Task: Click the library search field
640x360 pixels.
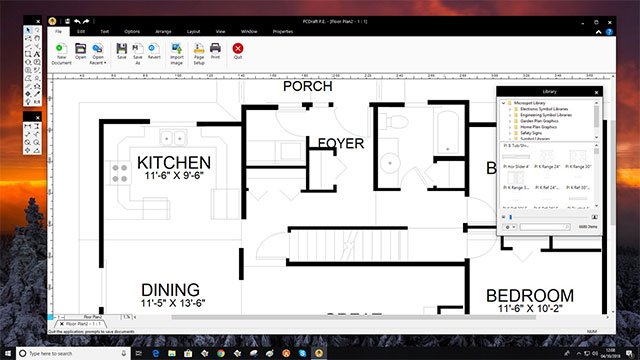Action: click(544, 227)
